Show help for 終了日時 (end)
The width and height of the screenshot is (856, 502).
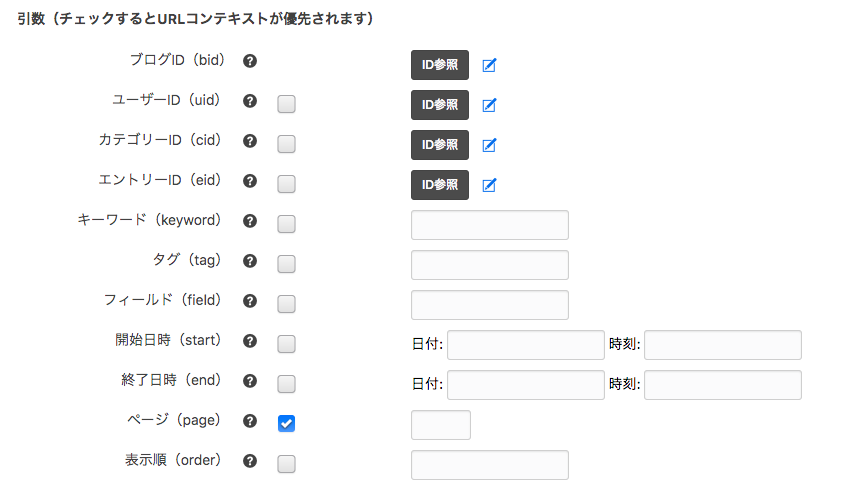(251, 381)
